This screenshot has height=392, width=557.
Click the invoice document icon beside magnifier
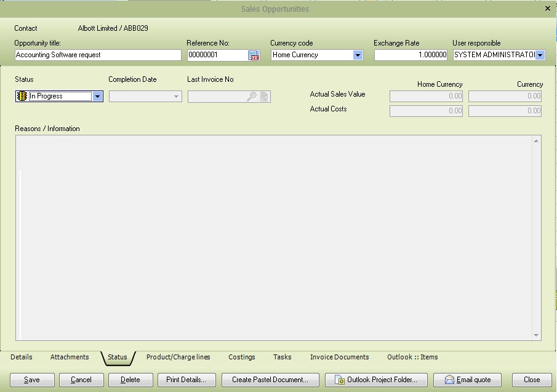[x=264, y=97]
